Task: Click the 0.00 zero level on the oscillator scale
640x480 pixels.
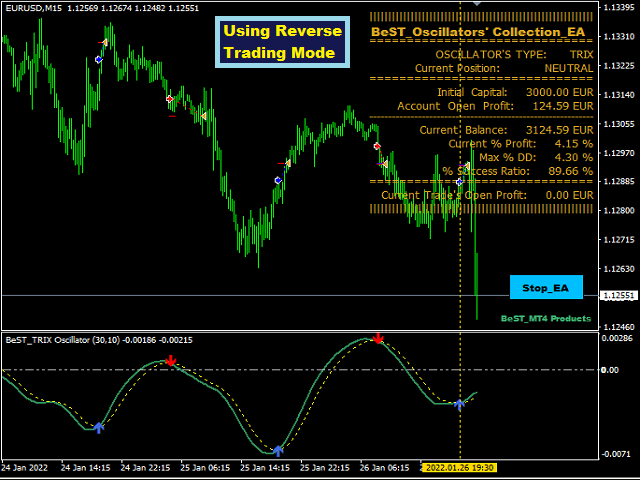Action: (x=609, y=370)
